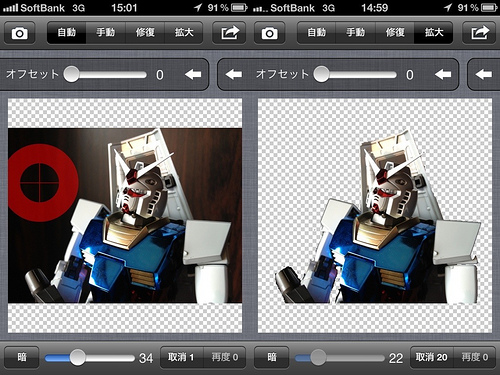The height and width of the screenshot is (375, 500).
Task: Select 自動 tab in left screenshot
Action: click(67, 33)
